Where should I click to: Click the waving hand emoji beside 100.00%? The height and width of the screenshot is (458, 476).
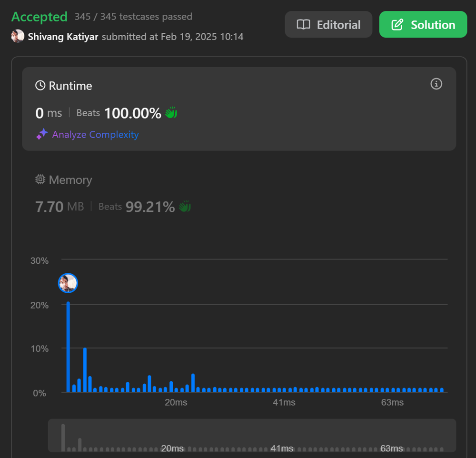click(x=171, y=112)
